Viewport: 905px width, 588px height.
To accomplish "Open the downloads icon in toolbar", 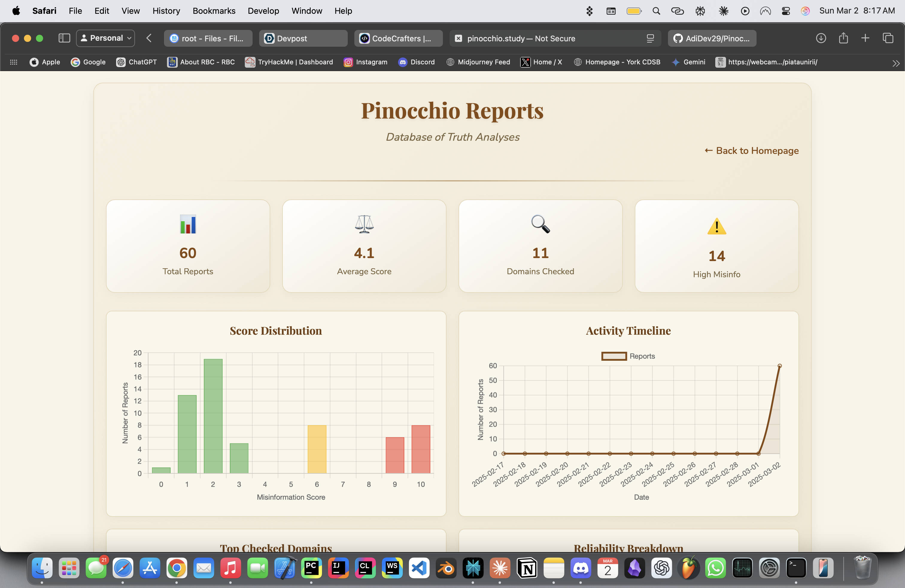I will (x=821, y=38).
